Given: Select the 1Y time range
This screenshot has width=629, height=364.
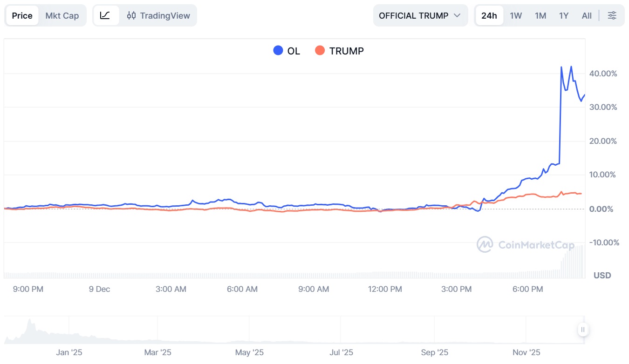Looking at the screenshot, I should pos(563,15).
